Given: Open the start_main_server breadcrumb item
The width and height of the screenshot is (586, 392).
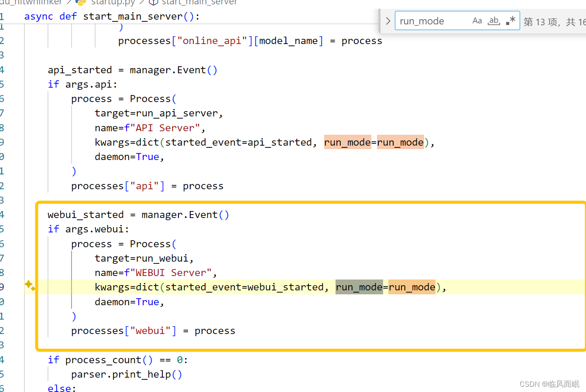Looking at the screenshot, I should [x=199, y=2].
